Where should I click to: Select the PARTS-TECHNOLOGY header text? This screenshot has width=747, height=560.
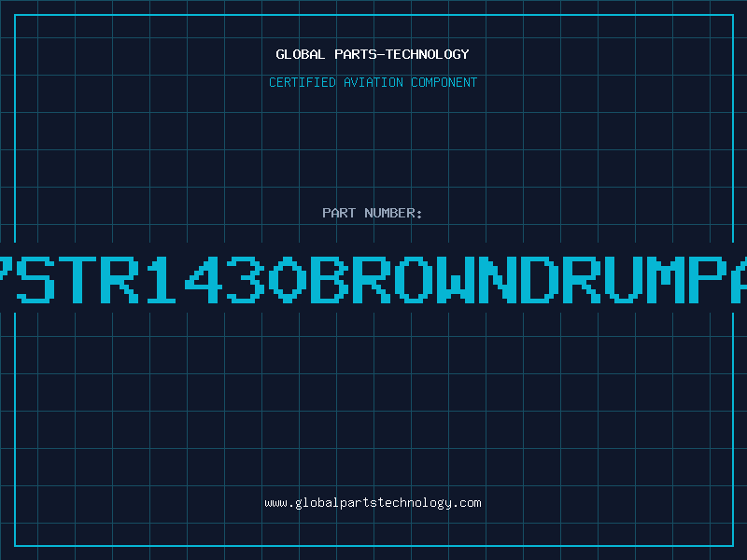(402, 54)
